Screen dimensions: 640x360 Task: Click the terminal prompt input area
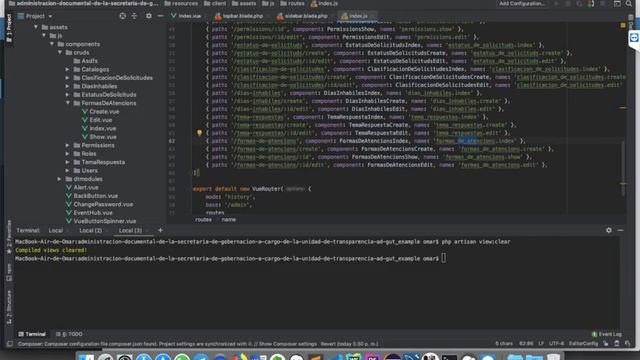coord(444,258)
